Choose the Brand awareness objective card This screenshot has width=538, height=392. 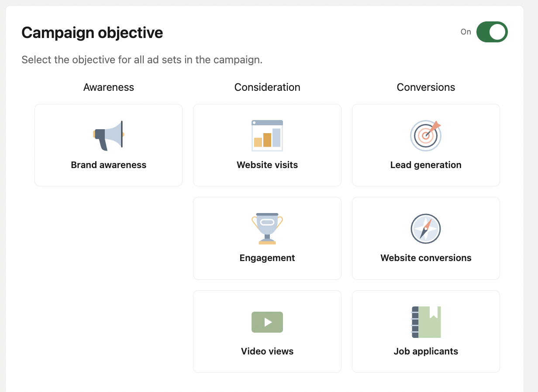(108, 145)
